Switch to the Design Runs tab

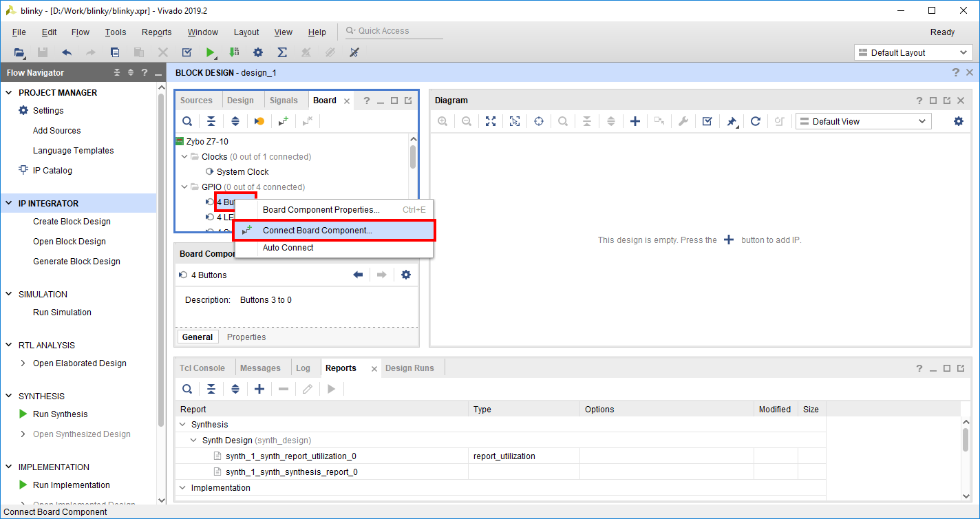tap(409, 368)
